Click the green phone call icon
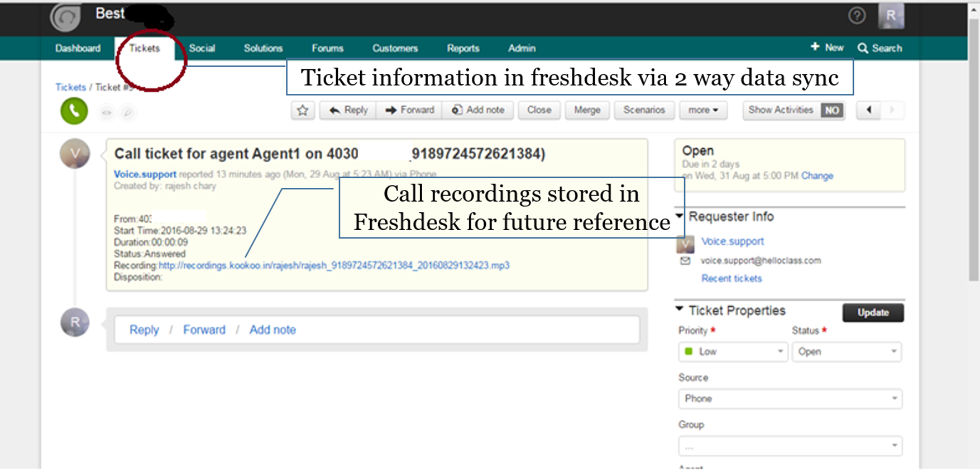This screenshot has width=980, height=475. pos(74,111)
